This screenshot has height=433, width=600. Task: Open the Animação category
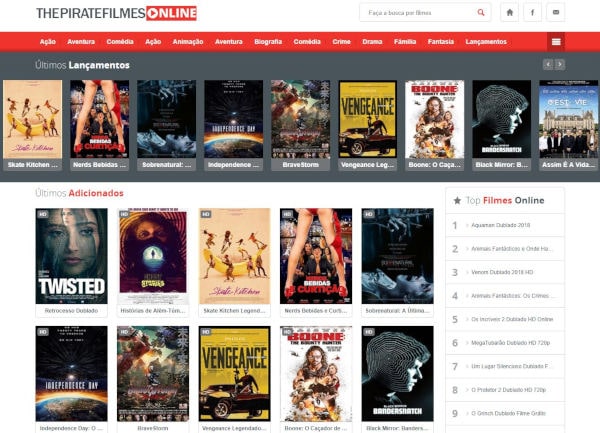click(188, 42)
